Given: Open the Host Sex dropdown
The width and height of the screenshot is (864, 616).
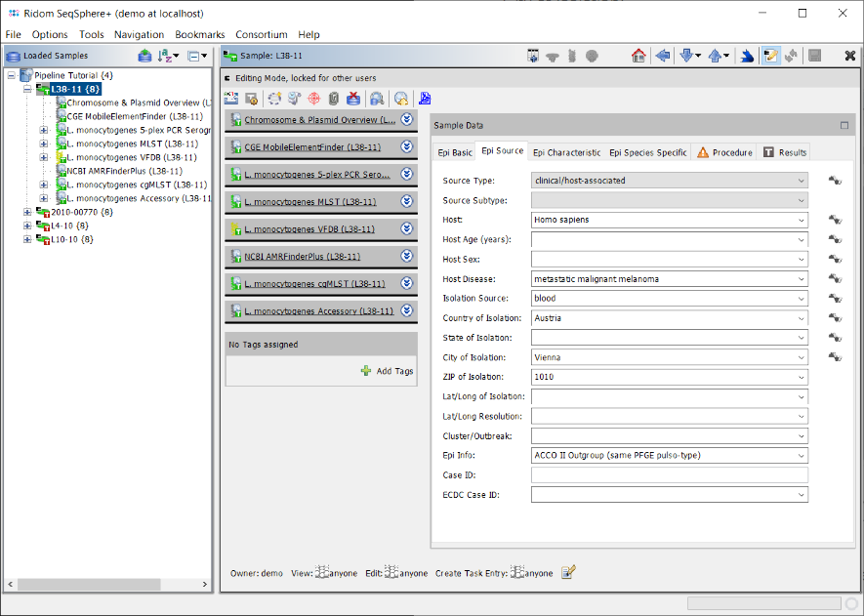Looking at the screenshot, I should tap(801, 259).
